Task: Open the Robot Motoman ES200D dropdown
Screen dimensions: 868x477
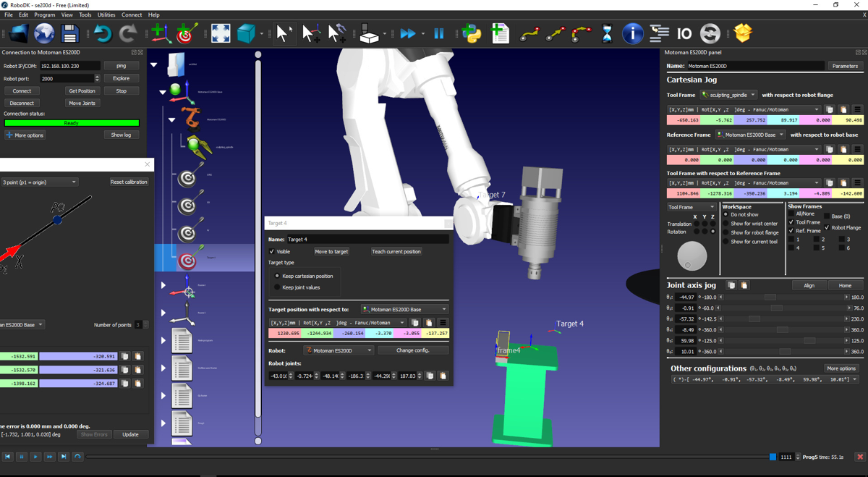Action: click(339, 350)
